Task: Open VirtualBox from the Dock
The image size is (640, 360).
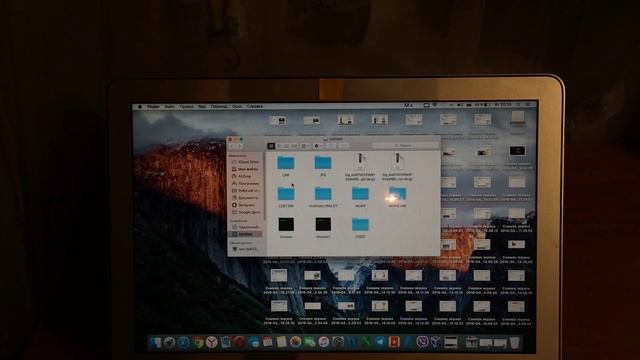Action: point(436,342)
